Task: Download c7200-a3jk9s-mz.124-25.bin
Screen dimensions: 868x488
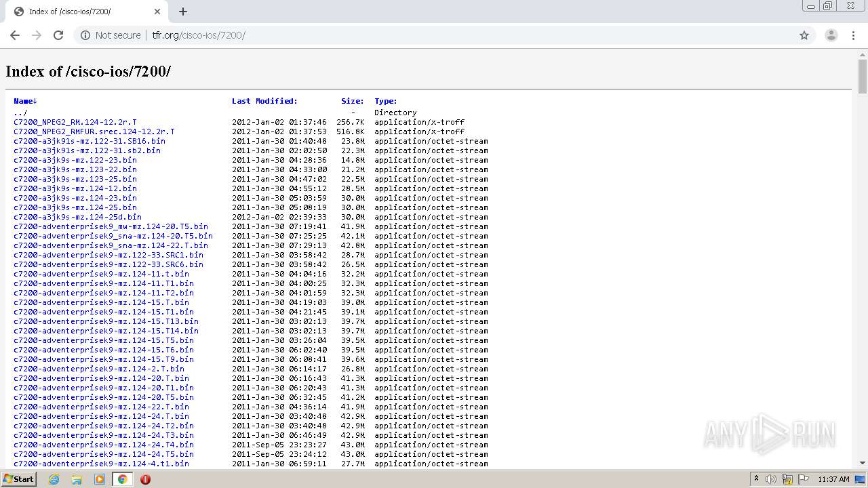Action: pos(75,208)
